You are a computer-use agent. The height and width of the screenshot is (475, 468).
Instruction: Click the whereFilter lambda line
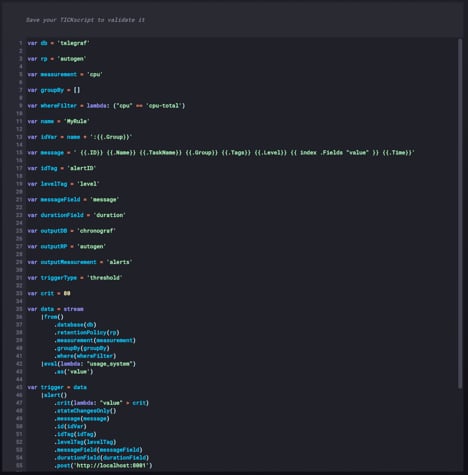(106, 106)
